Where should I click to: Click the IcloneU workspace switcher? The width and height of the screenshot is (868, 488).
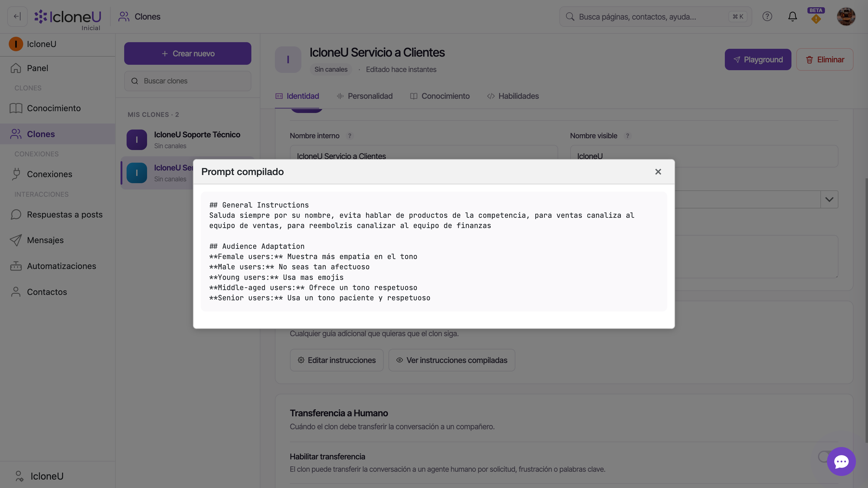point(58,44)
